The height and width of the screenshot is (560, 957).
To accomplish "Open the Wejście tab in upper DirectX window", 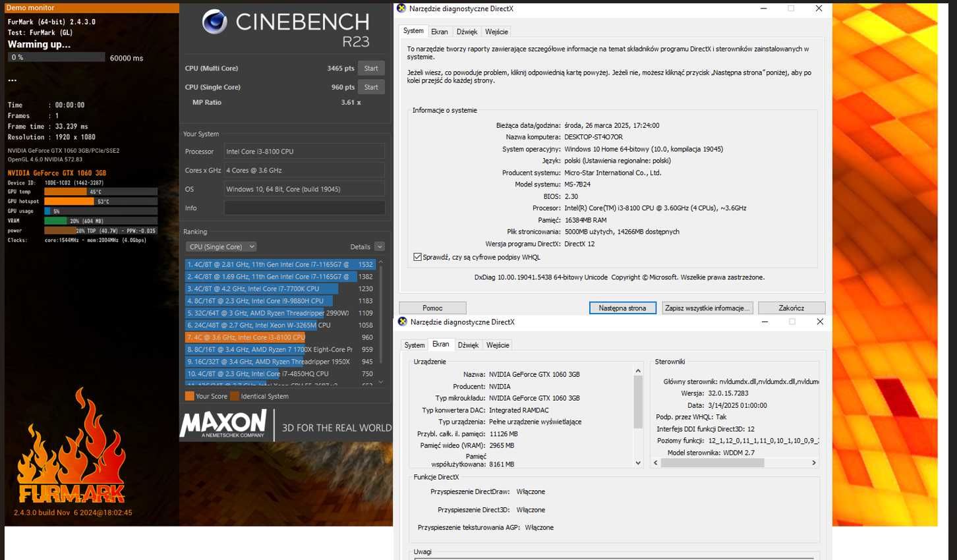I will 496,32.
